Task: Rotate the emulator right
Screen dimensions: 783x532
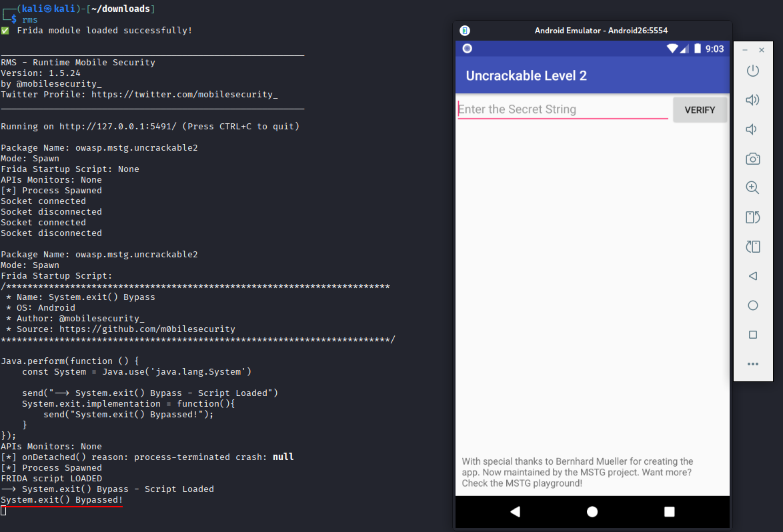Action: 752,247
